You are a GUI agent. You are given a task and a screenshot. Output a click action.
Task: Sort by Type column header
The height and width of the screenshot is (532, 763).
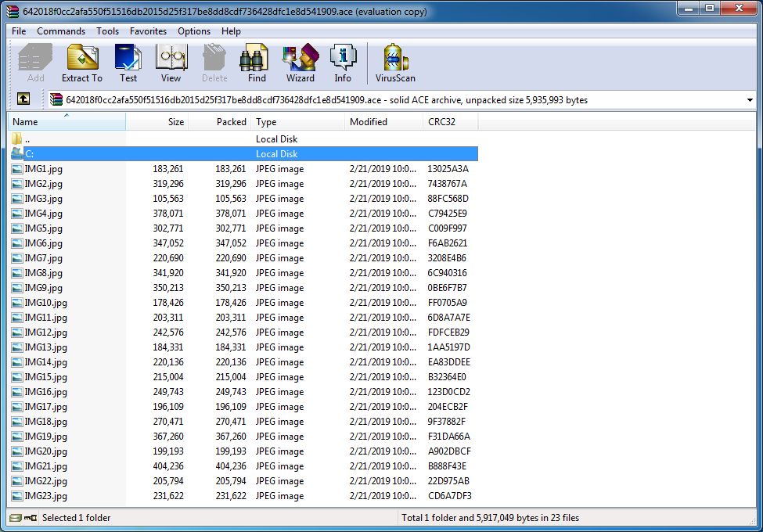pos(298,121)
